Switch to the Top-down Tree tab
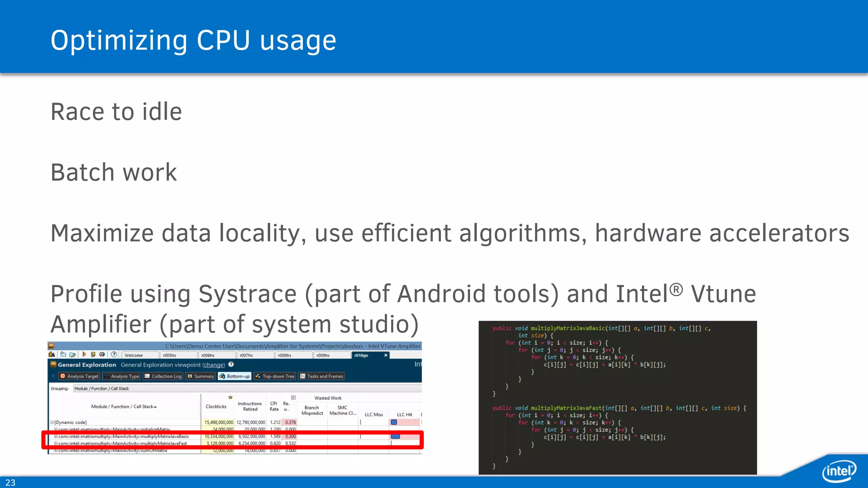868x488 pixels. click(x=275, y=376)
